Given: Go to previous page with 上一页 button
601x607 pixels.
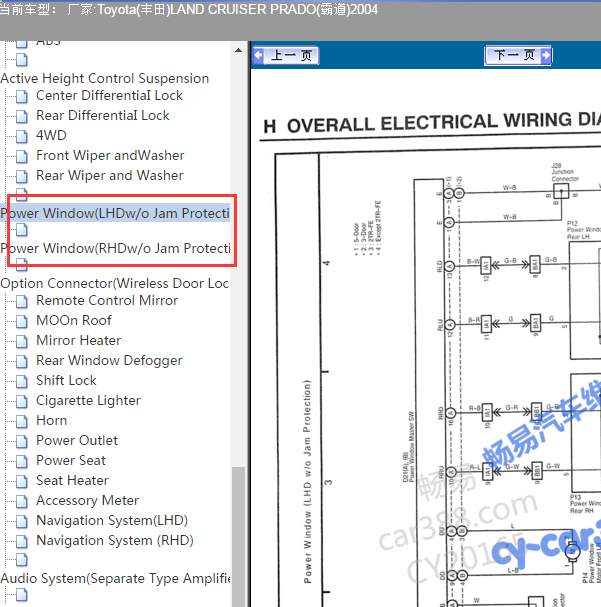Looking at the screenshot, I should pyautogui.click(x=286, y=56).
